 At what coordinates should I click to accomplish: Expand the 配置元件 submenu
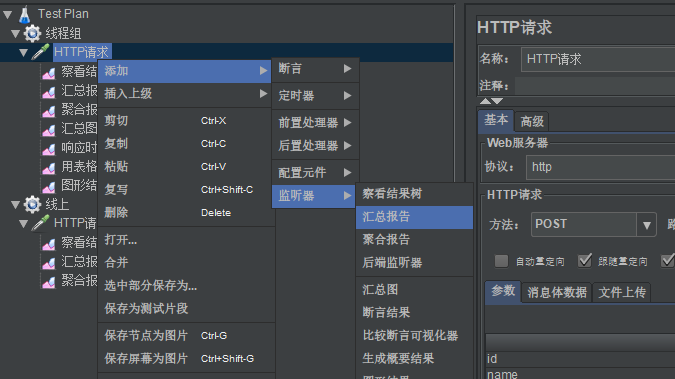tap(315, 173)
